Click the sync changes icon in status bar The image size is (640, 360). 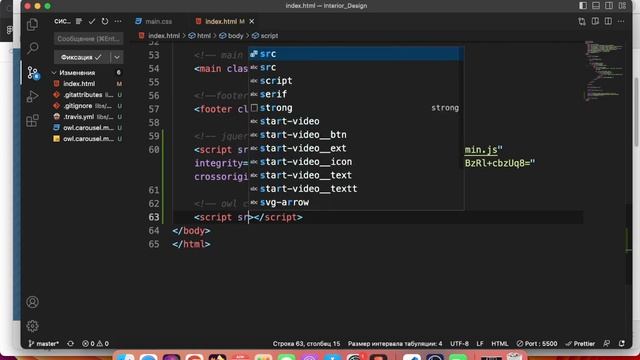tap(70, 344)
